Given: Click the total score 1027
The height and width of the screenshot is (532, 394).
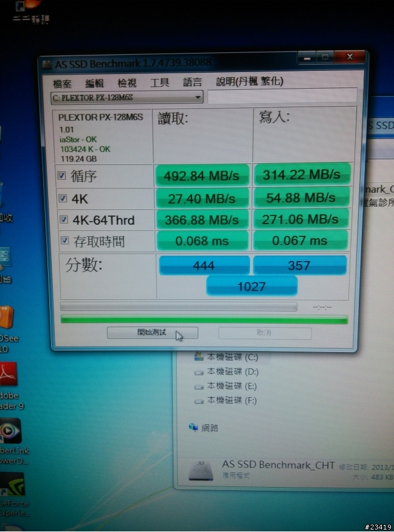Looking at the screenshot, I should point(252,286).
